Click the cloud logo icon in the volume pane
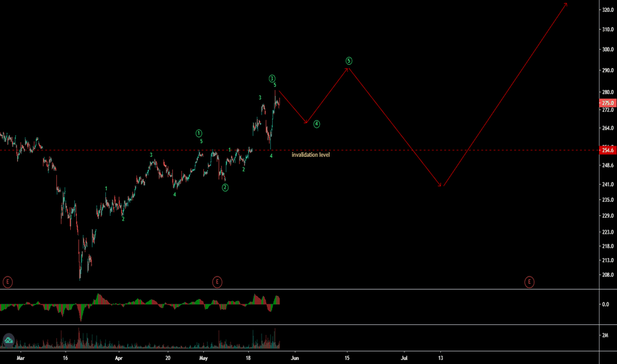This screenshot has width=617, height=364. [9, 340]
